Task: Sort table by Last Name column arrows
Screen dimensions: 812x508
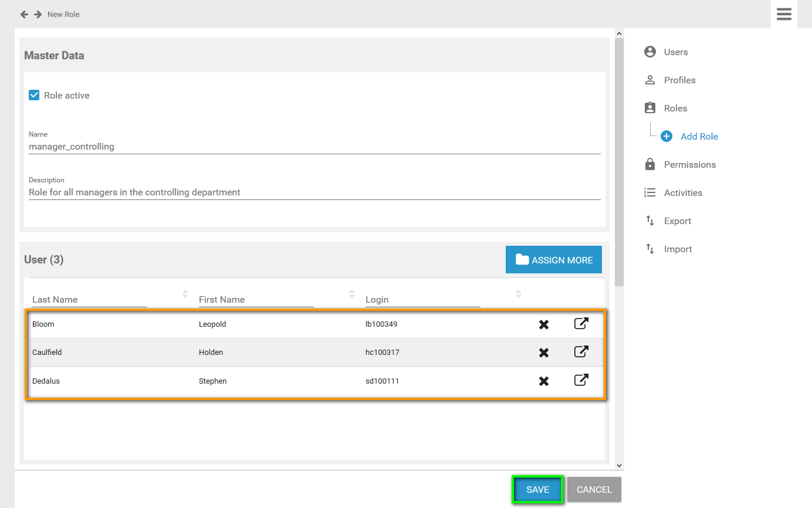Action: pyautogui.click(x=185, y=293)
